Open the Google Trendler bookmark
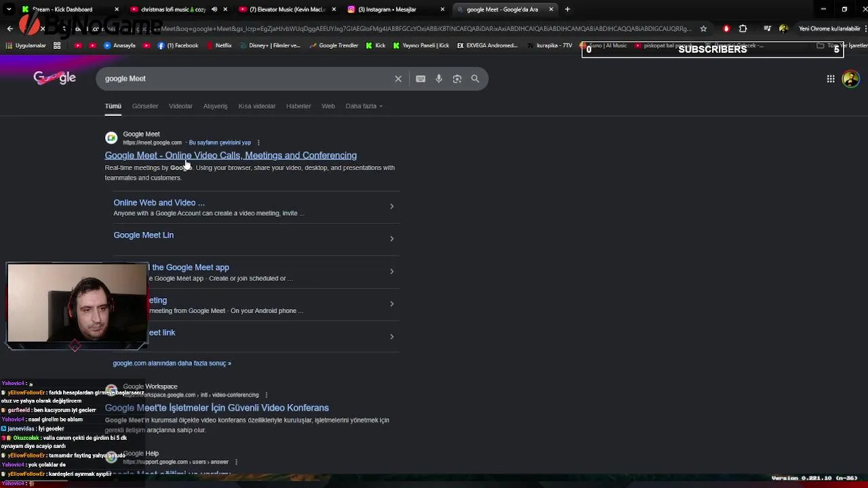The height and width of the screenshot is (488, 868). pos(333,45)
